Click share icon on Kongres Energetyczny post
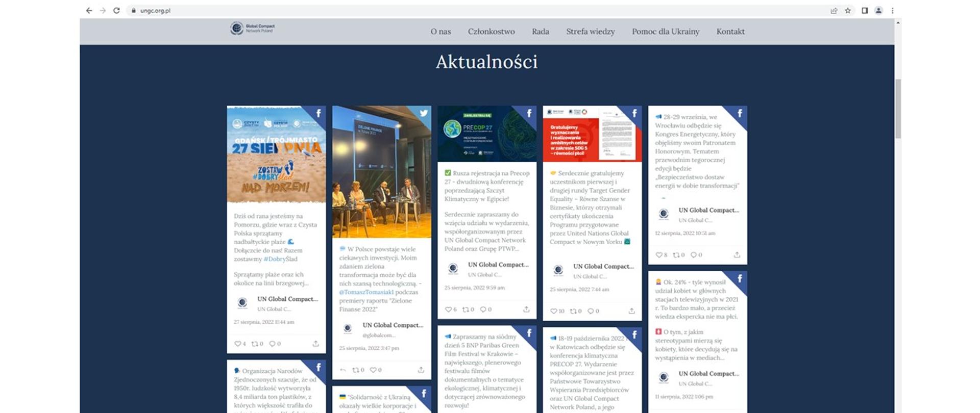 (x=737, y=255)
